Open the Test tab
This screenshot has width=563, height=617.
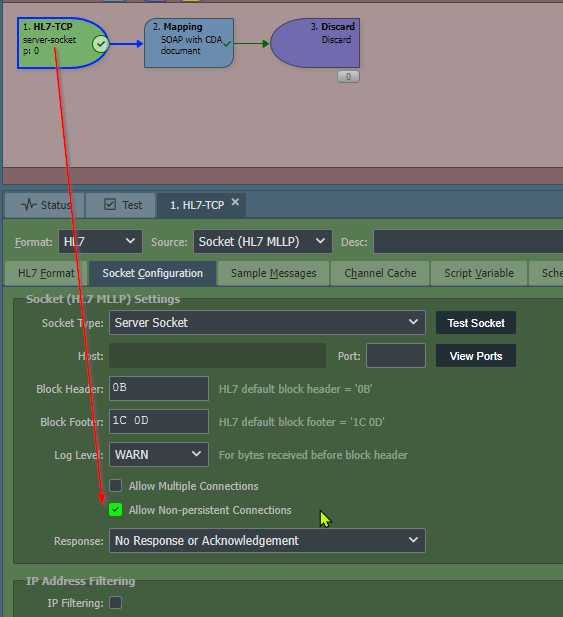[120, 205]
